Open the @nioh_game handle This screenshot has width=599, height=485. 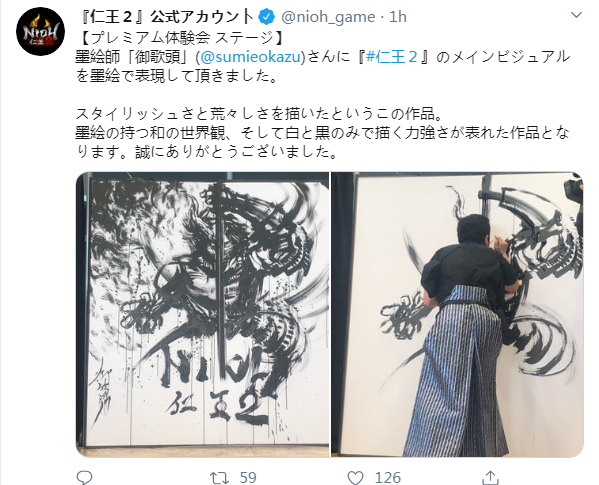point(328,17)
